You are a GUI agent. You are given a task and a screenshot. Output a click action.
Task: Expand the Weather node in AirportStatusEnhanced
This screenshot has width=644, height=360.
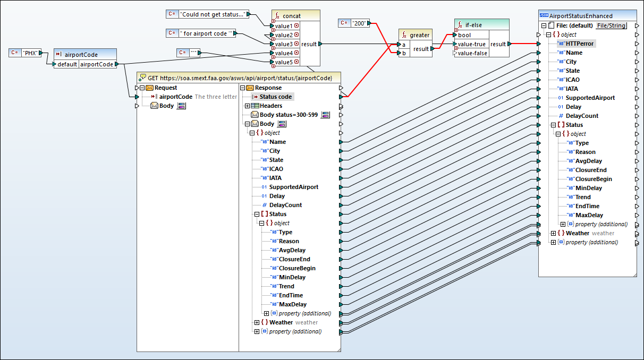pyautogui.click(x=553, y=233)
